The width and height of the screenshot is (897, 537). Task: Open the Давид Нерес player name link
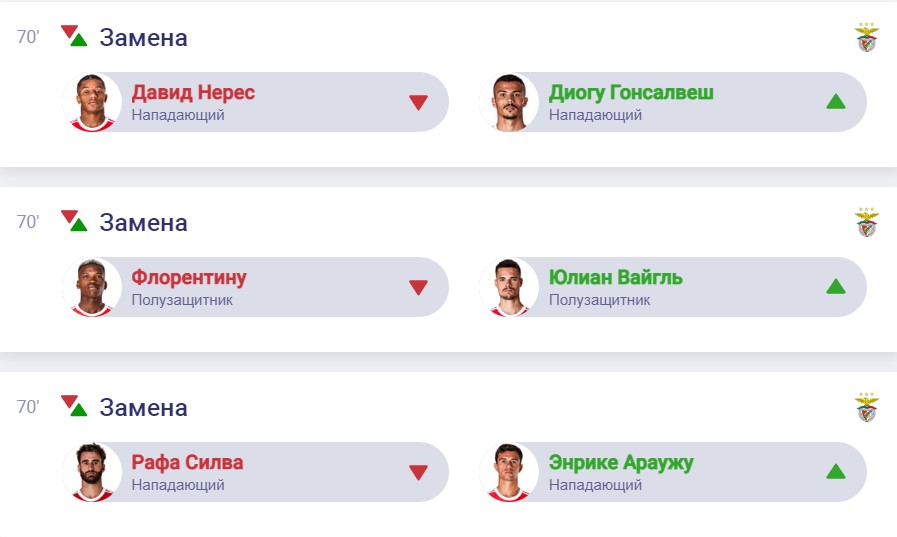click(193, 93)
